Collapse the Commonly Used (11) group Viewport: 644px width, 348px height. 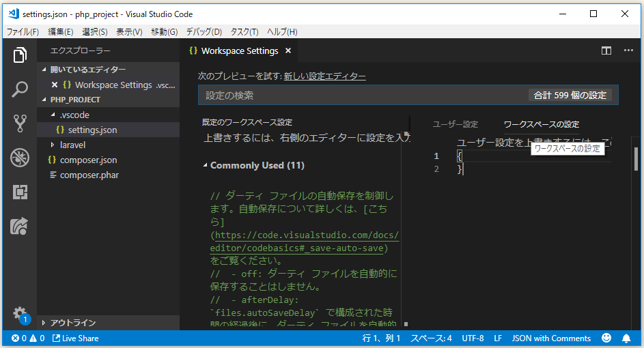click(205, 165)
